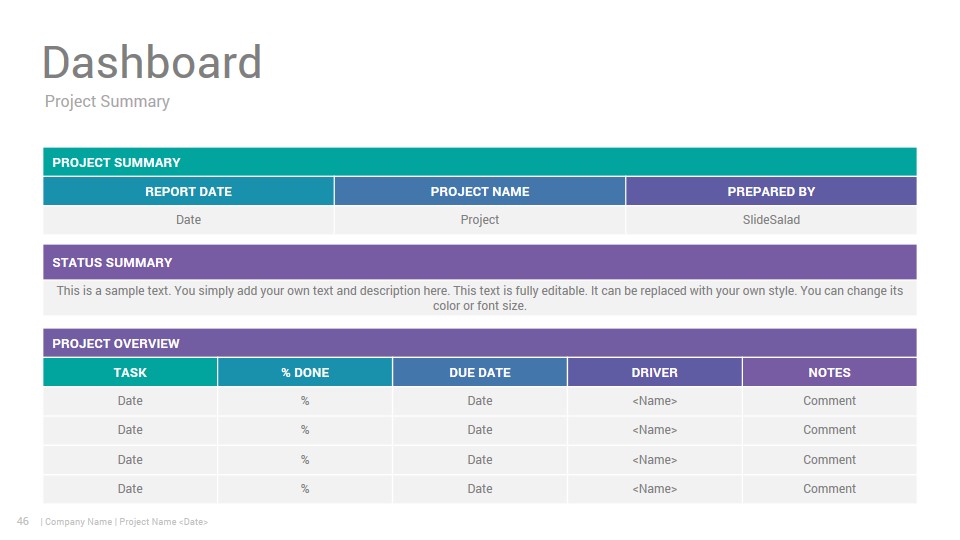Viewport: 960px width, 540px height.
Task: Click the slide number 46
Action: click(x=23, y=521)
